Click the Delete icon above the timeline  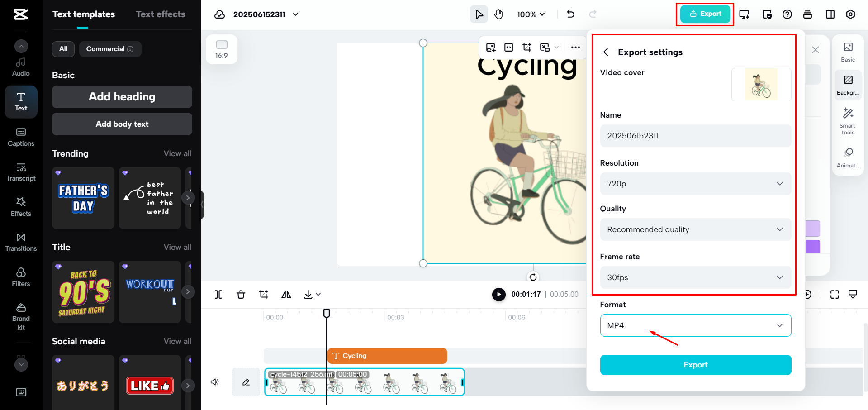[241, 294]
